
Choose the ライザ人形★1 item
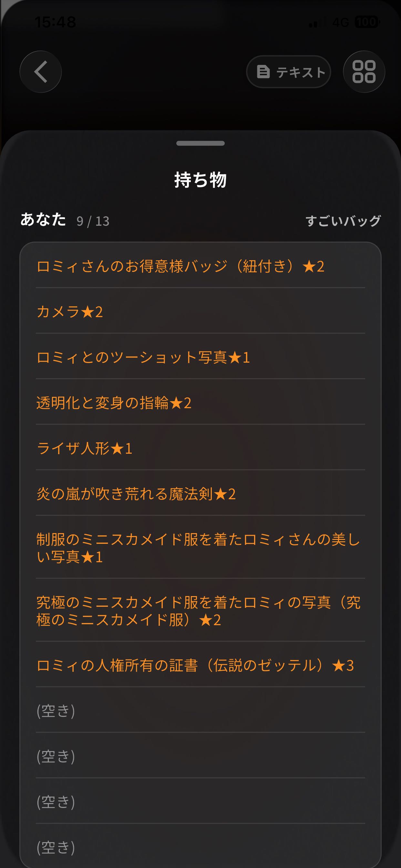pyautogui.click(x=200, y=448)
